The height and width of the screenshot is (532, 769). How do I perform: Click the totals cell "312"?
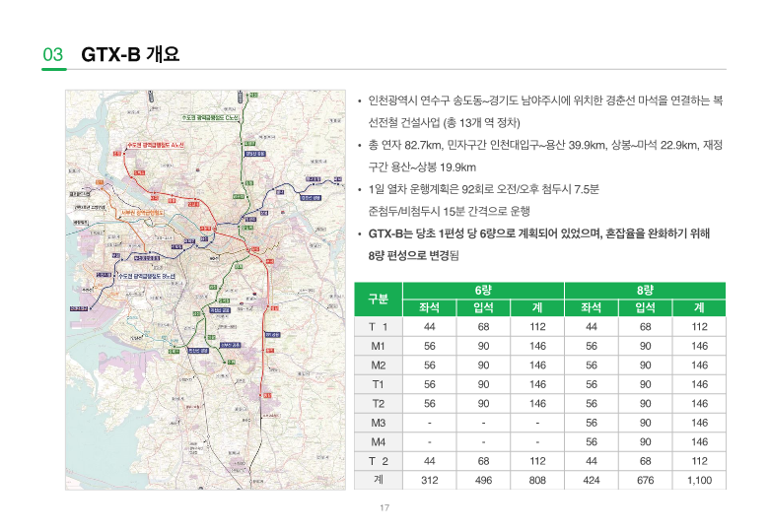click(x=429, y=480)
